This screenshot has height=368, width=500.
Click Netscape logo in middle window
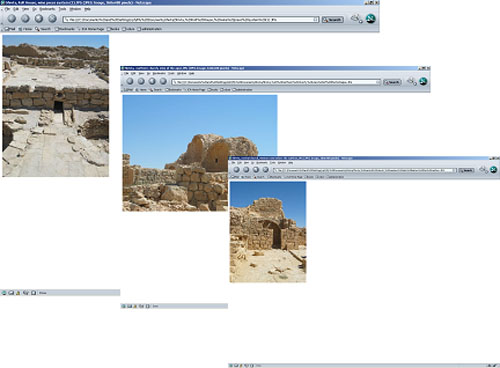click(x=423, y=81)
